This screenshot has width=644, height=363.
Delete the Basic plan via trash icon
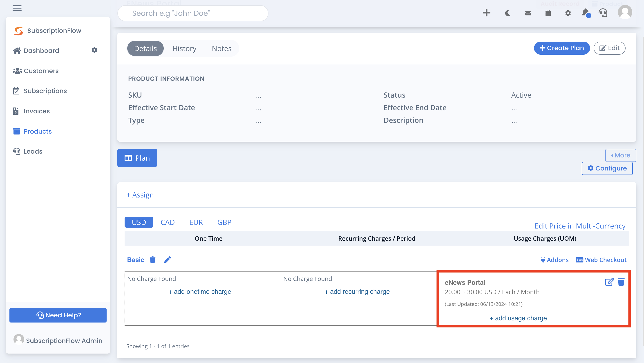pyautogui.click(x=152, y=260)
